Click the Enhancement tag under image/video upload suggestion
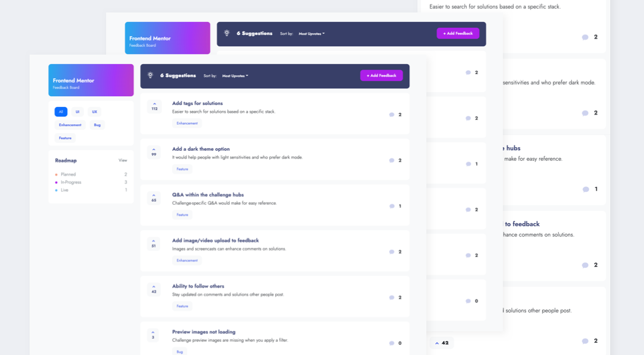The image size is (644, 355). [187, 261]
